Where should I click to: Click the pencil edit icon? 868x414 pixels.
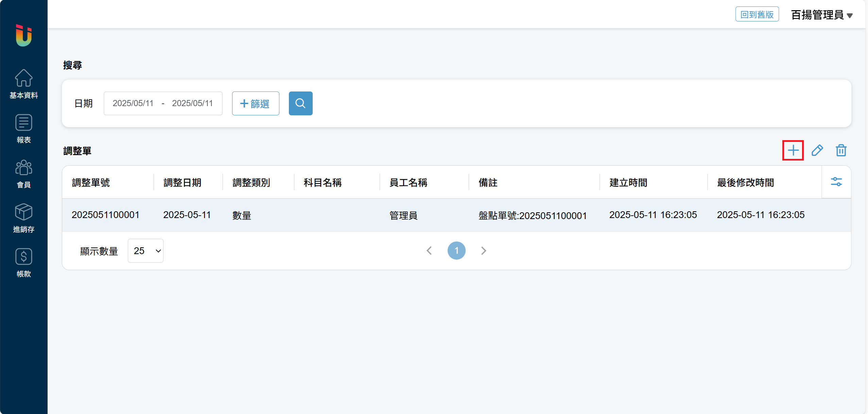click(817, 150)
